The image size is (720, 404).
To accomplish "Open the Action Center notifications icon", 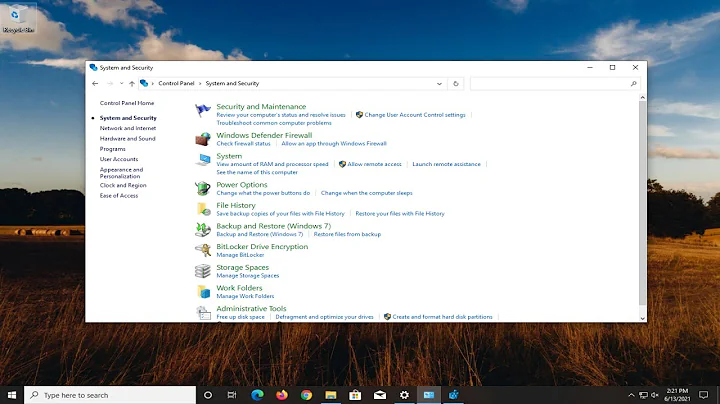I will pyautogui.click(x=703, y=395).
